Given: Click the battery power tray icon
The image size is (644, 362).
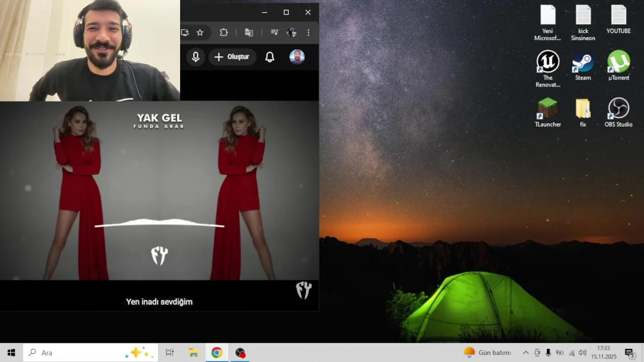Looking at the screenshot, I should [559, 352].
